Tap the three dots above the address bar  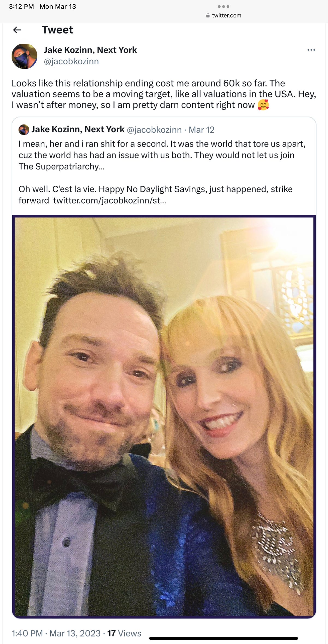pyautogui.click(x=224, y=6)
